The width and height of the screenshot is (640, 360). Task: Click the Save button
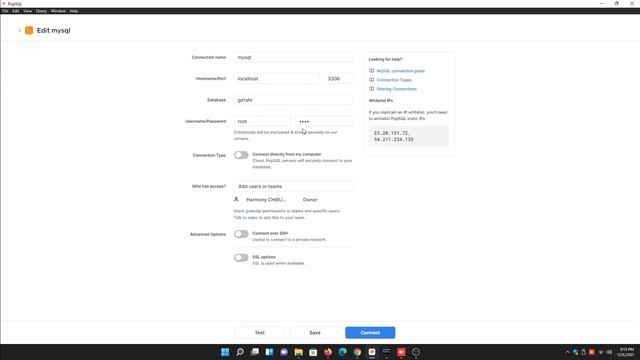[x=315, y=333]
